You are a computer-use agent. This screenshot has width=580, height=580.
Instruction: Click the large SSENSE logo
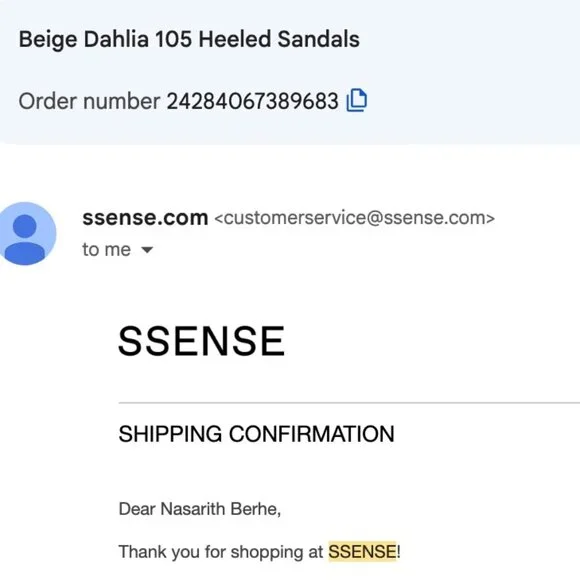pyautogui.click(x=202, y=341)
